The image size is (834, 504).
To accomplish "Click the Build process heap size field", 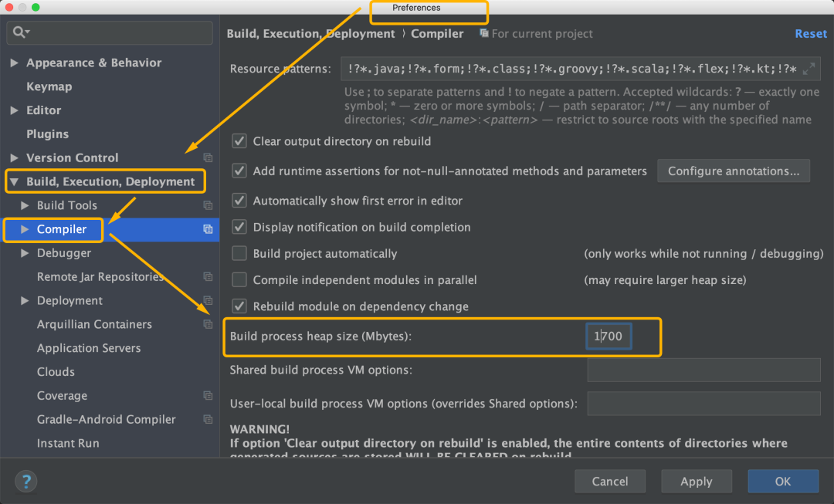I will (609, 337).
